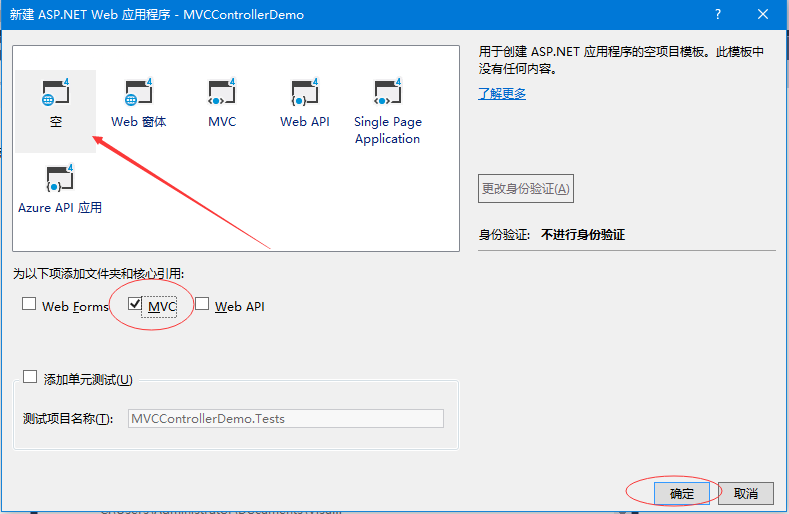Pick the Web API template icon
Screen dimensions: 789x514
(x=304, y=96)
